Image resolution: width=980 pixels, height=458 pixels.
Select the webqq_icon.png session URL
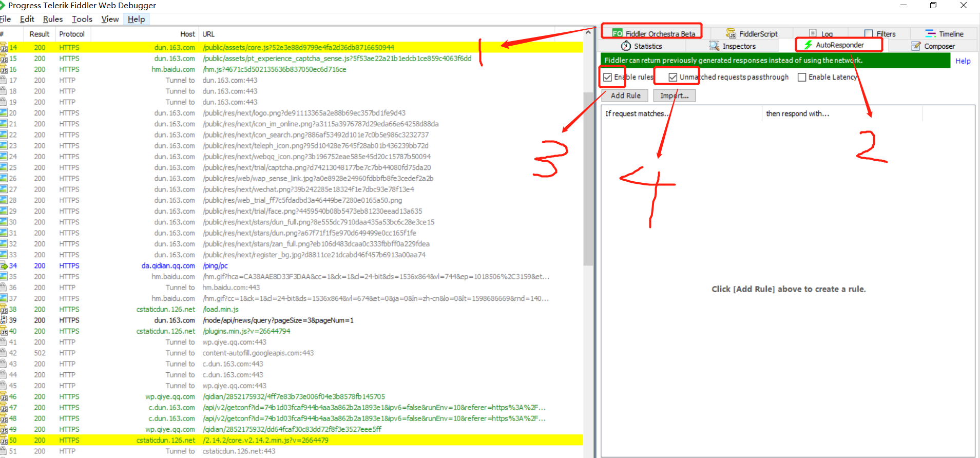click(316, 157)
